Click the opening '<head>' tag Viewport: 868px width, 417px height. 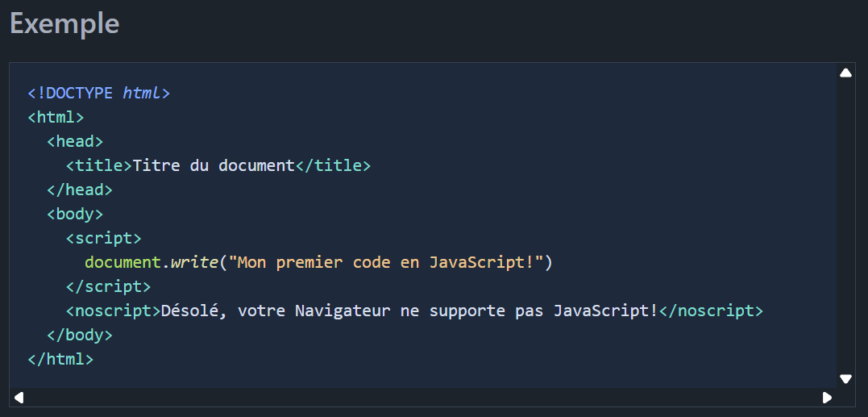tap(75, 142)
